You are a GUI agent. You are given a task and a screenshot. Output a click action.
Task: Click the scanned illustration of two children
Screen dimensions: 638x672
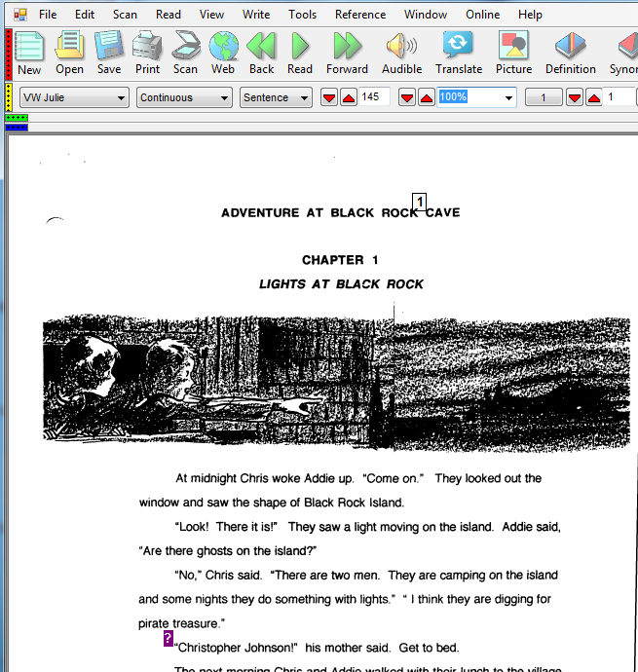click(337, 383)
